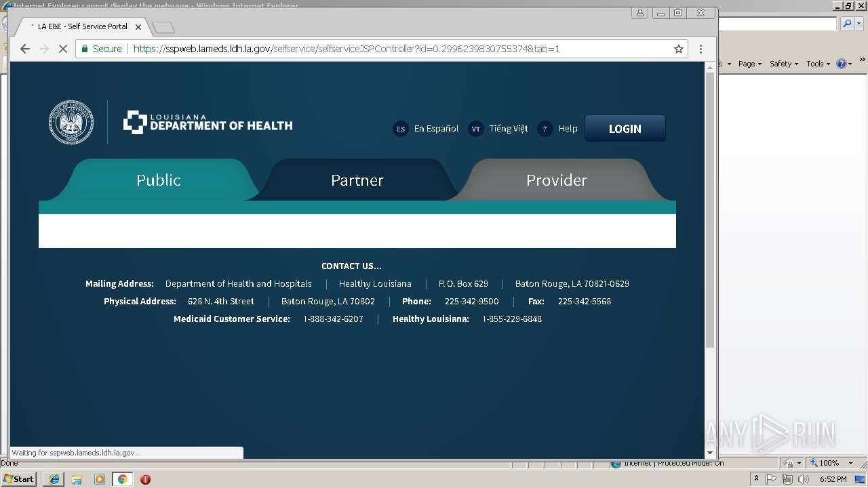
Task: Select the Provider tab
Action: [557, 180]
